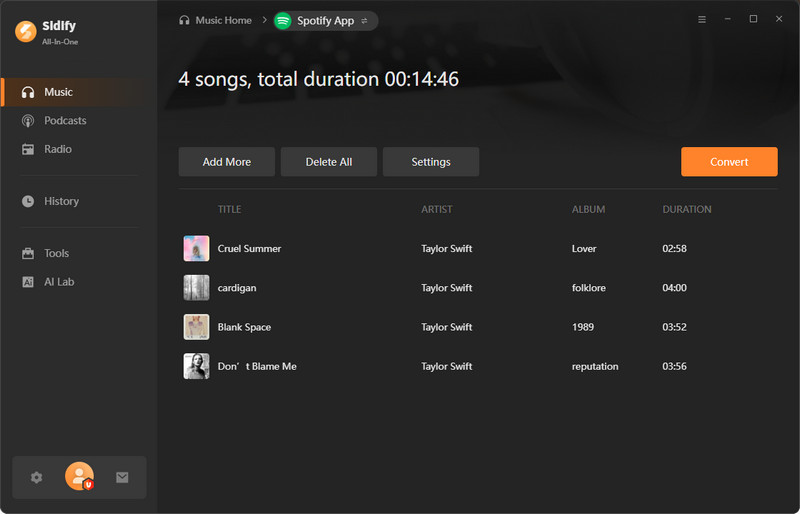Click the folklore album cell
The width and height of the screenshot is (800, 514).
click(x=588, y=288)
